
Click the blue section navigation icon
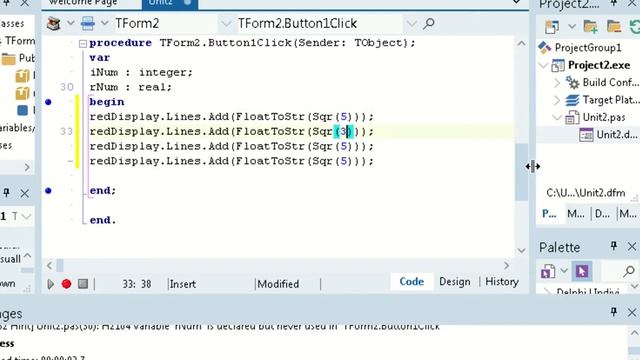pos(87,24)
